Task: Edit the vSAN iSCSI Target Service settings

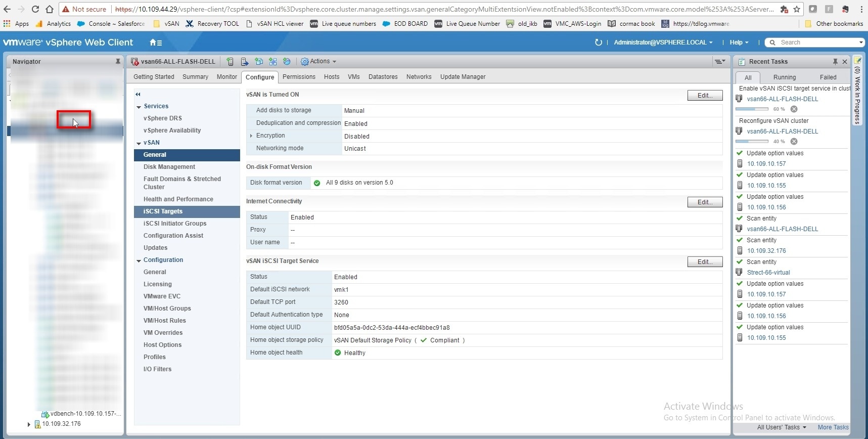Action: pos(705,262)
